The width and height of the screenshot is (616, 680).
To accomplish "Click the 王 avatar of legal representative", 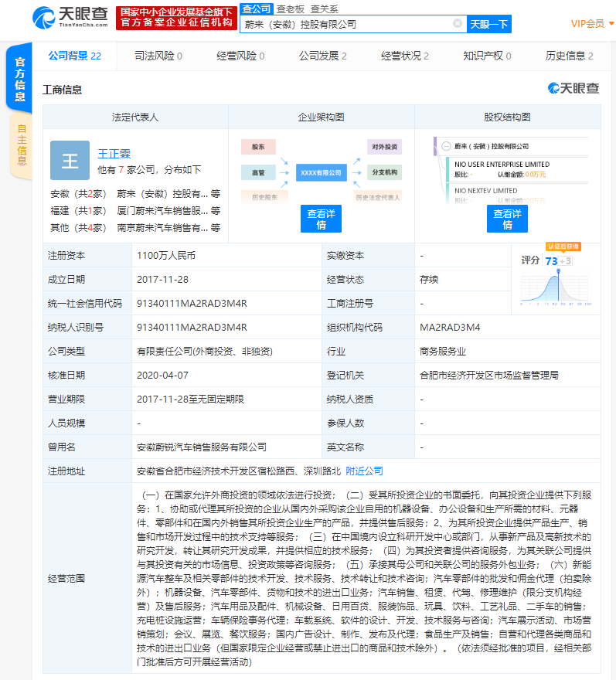I will (70, 161).
